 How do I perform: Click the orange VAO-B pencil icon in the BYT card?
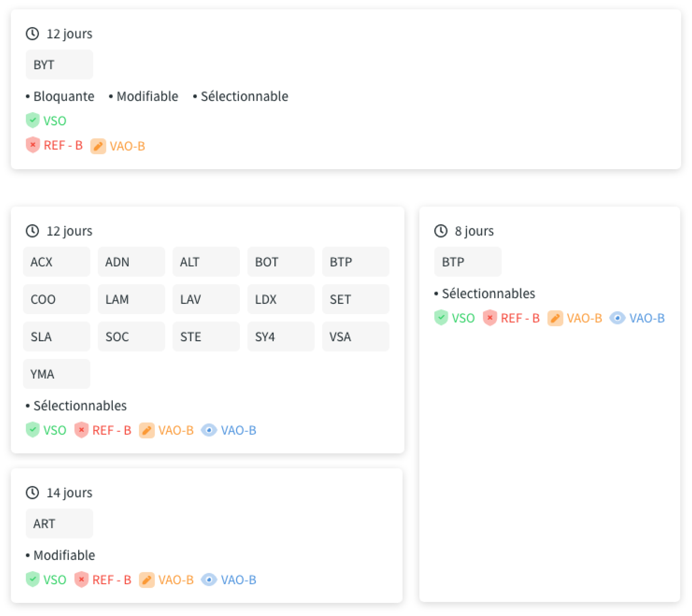coord(98,146)
